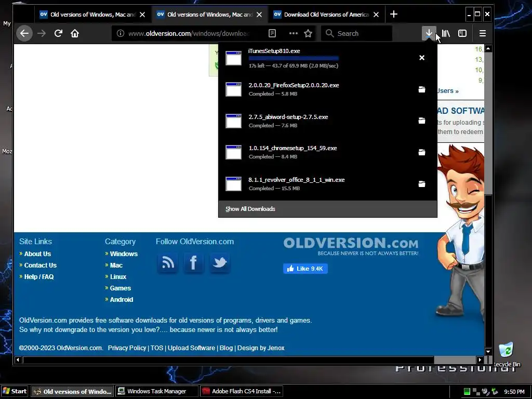The image size is (532, 399).
Task: Open the RSS feed icon
Action: [168, 263]
